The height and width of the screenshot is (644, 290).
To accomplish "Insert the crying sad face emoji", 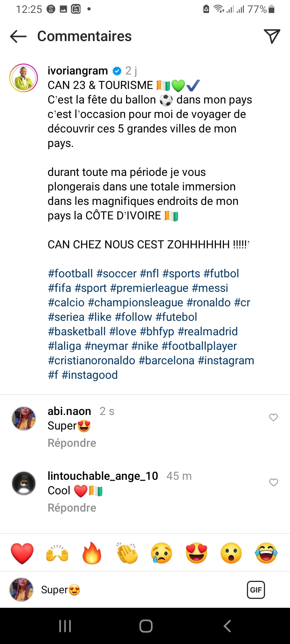I will click(x=162, y=553).
